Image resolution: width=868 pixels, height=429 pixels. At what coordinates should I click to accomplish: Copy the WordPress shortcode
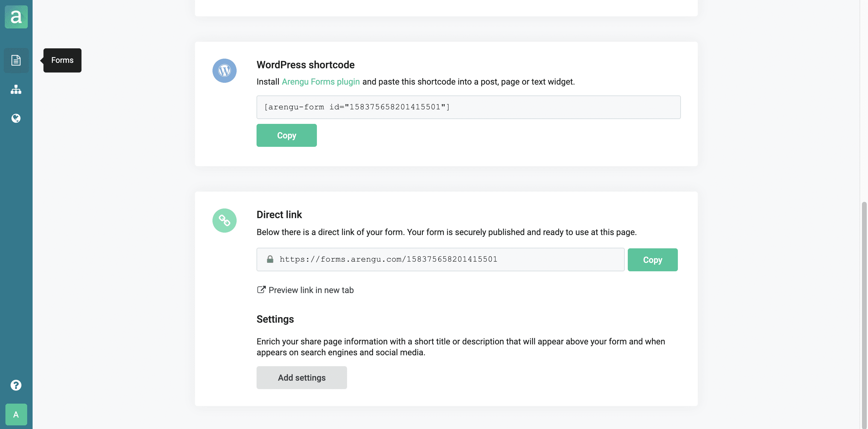286,135
